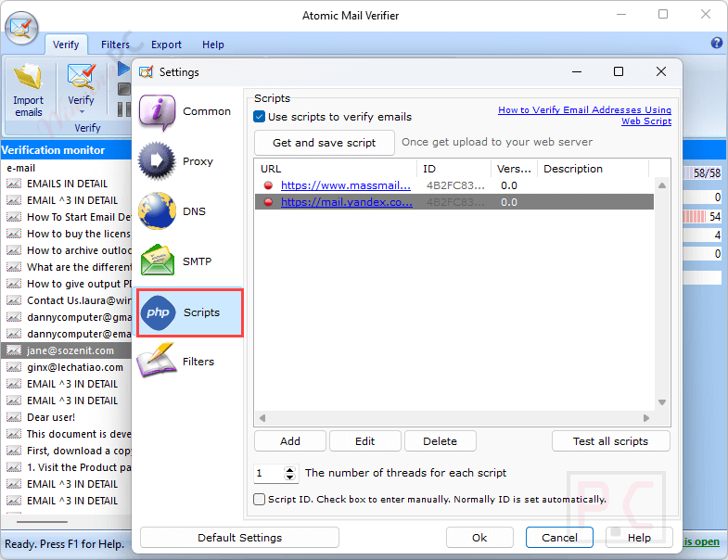Click the php Scripts icon
The image size is (728, 560).
click(x=158, y=312)
